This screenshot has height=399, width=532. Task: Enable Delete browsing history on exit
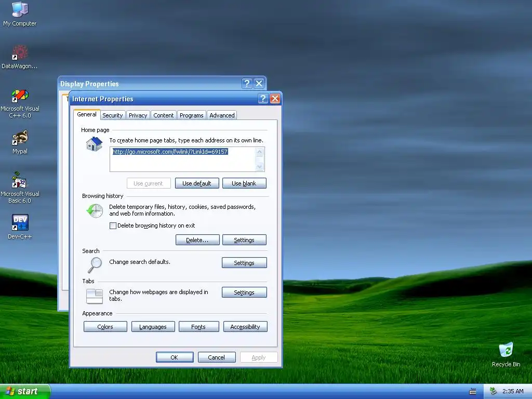click(113, 225)
